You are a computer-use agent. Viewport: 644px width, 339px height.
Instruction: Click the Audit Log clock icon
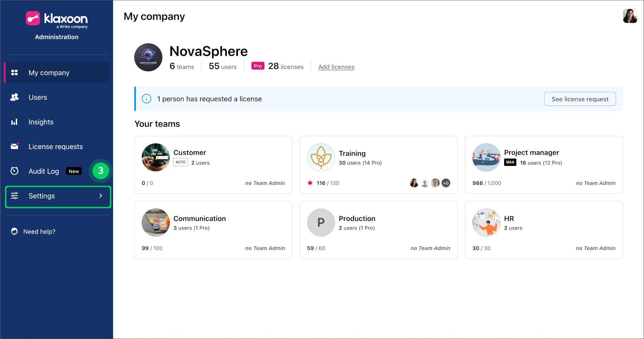(14, 171)
